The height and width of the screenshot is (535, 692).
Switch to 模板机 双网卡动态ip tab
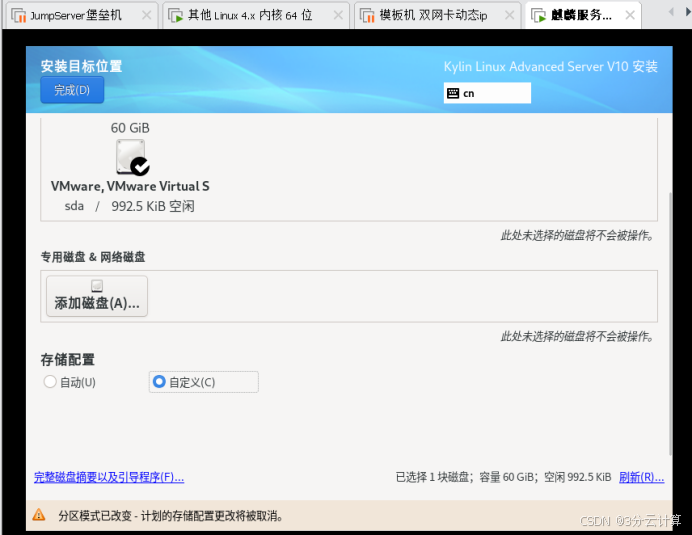(x=437, y=15)
